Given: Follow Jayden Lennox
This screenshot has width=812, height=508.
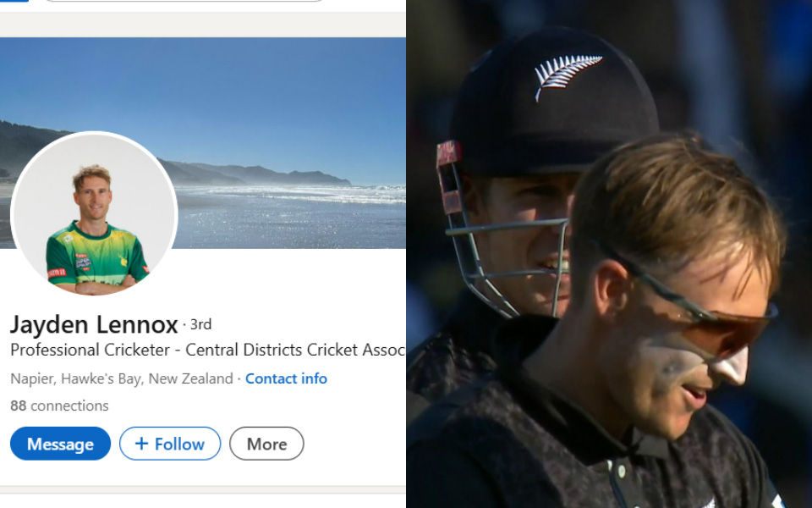Looking at the screenshot, I should point(169,443).
